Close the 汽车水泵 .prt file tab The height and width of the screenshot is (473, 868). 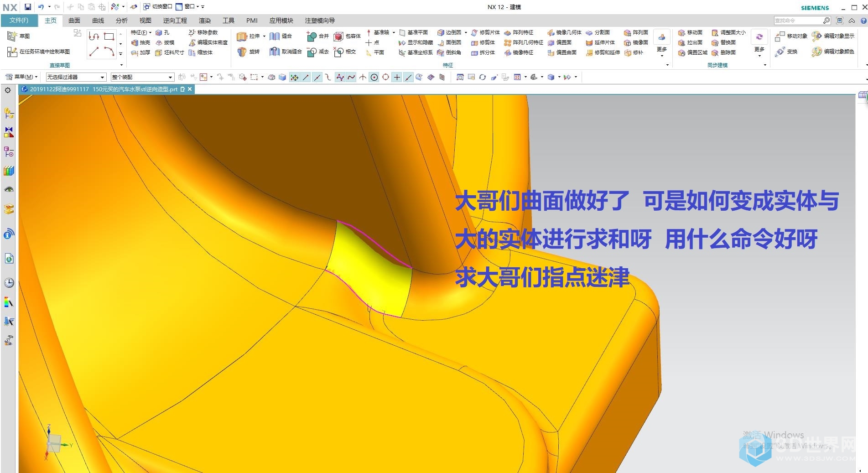pyautogui.click(x=190, y=89)
